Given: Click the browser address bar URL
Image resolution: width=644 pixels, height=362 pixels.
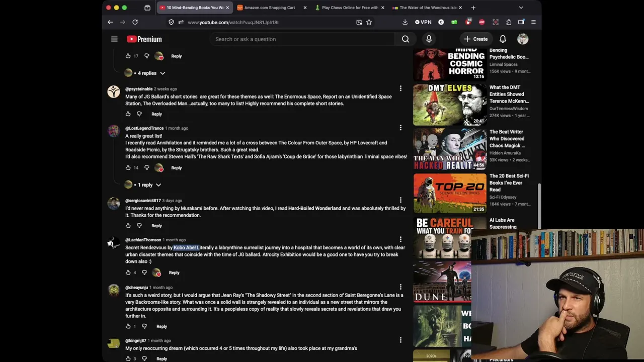Looking at the screenshot, I should tap(233, 22).
